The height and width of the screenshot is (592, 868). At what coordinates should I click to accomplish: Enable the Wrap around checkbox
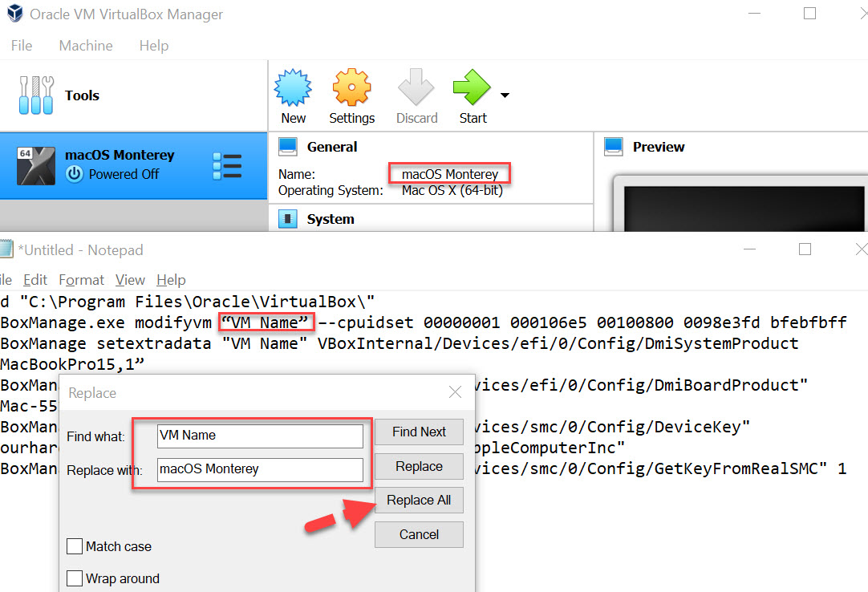tap(75, 578)
